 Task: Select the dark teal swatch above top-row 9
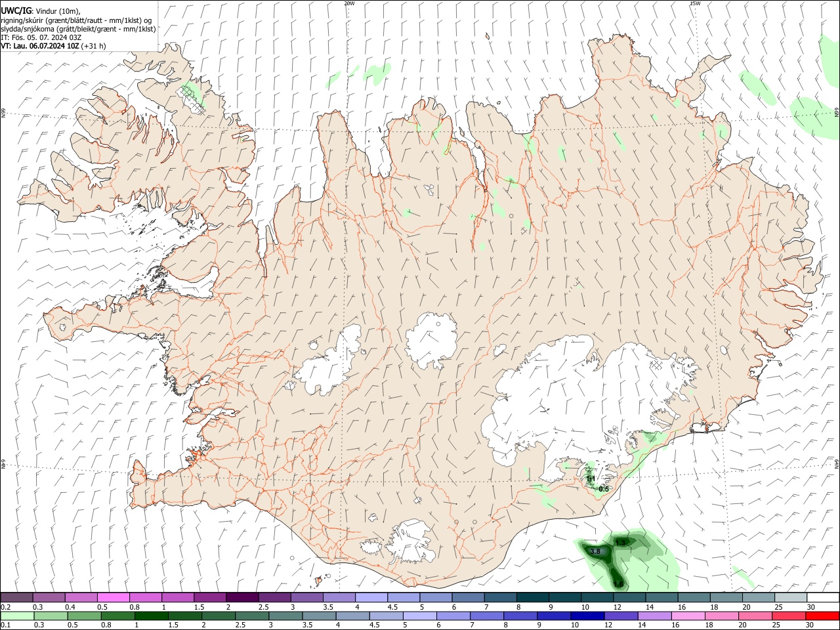pyautogui.click(x=564, y=597)
